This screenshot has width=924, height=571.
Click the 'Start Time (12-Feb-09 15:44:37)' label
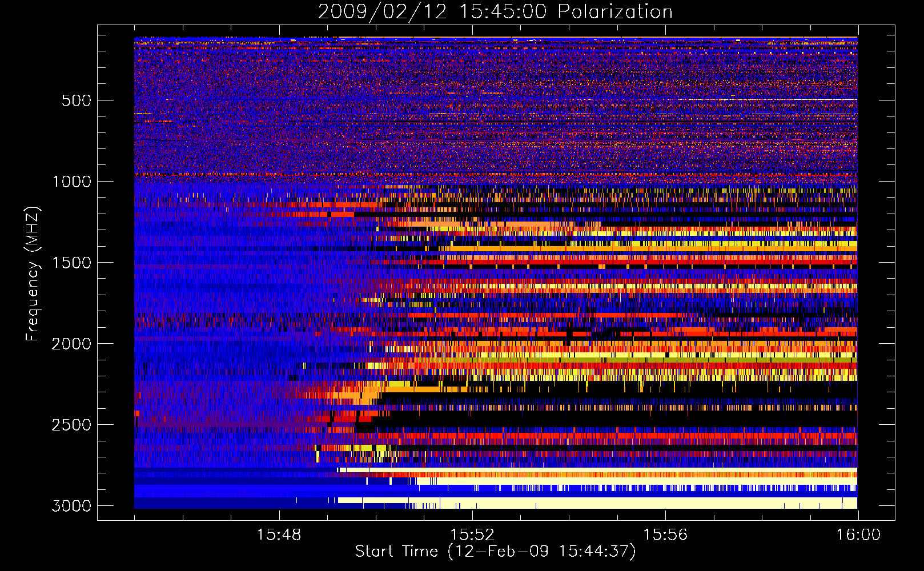coord(495,552)
